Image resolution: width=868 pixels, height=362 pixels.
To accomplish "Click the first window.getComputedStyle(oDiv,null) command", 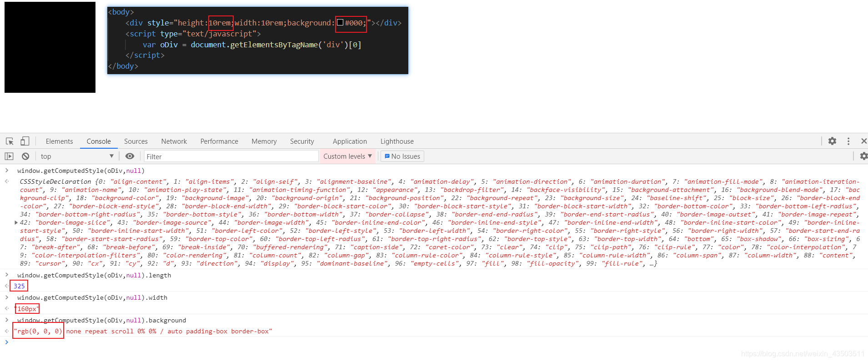I will pos(81,171).
